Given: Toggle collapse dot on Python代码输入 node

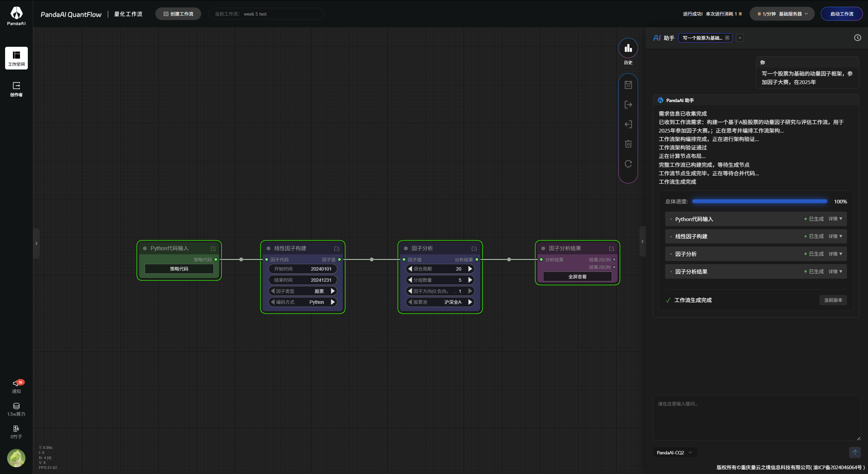Looking at the screenshot, I should coord(145,249).
